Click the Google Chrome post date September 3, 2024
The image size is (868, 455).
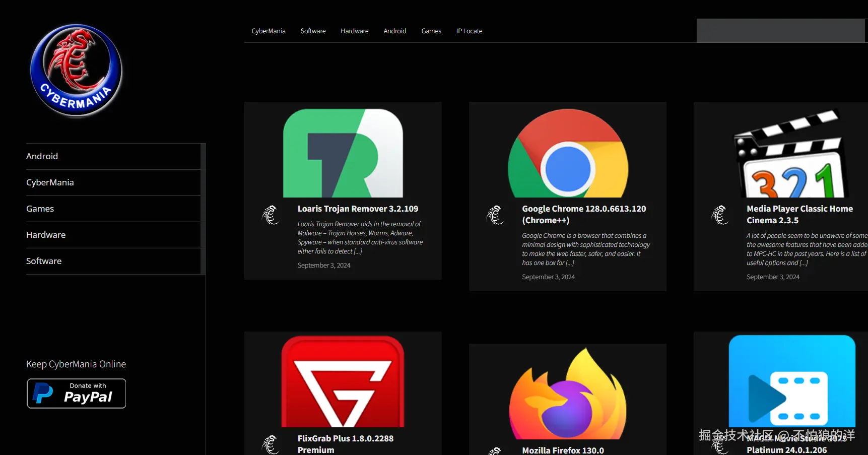(x=548, y=277)
